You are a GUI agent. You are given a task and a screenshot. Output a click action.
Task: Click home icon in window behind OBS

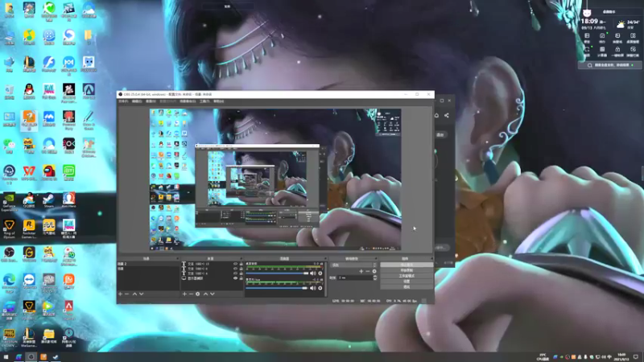tap(436, 115)
